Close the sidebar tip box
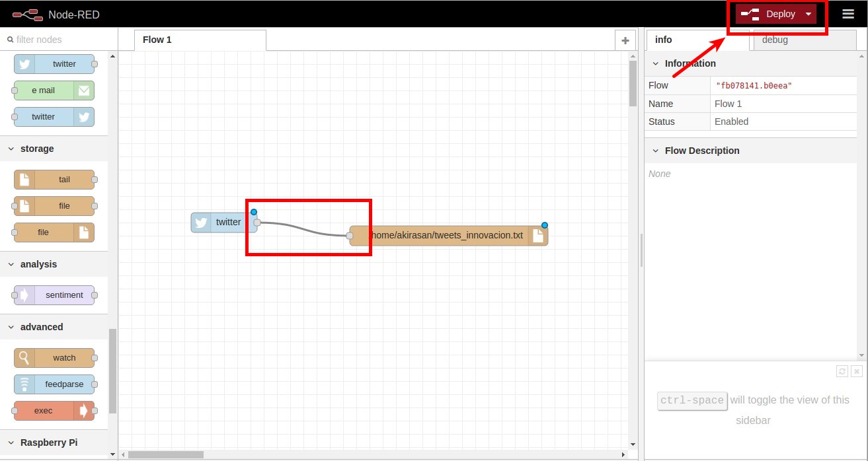868x461 pixels. tap(857, 371)
